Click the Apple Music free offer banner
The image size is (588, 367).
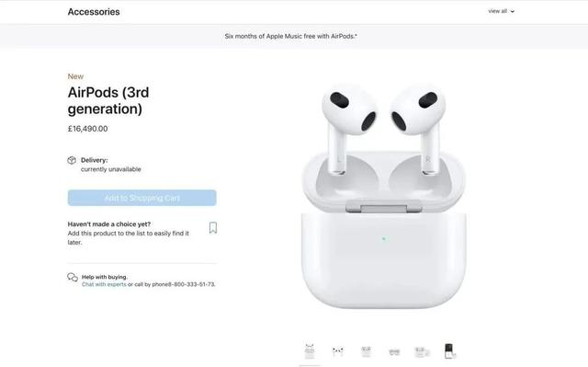290,36
